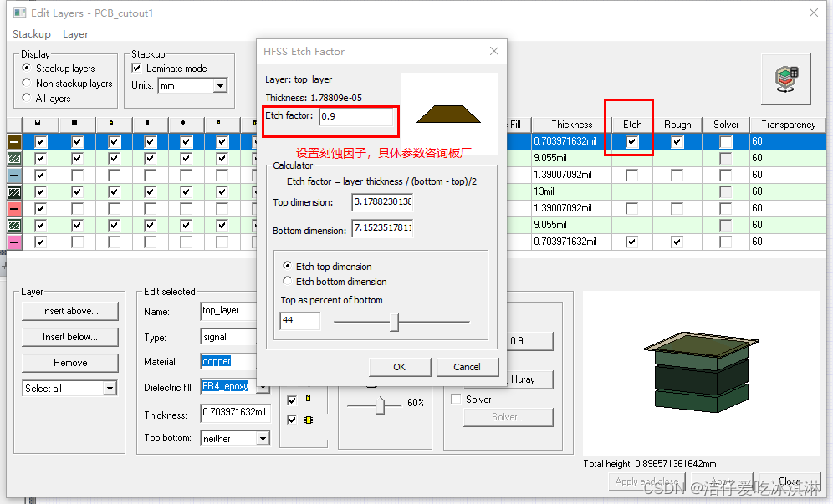
Task: Click the large black square column header
Action: pos(74,122)
